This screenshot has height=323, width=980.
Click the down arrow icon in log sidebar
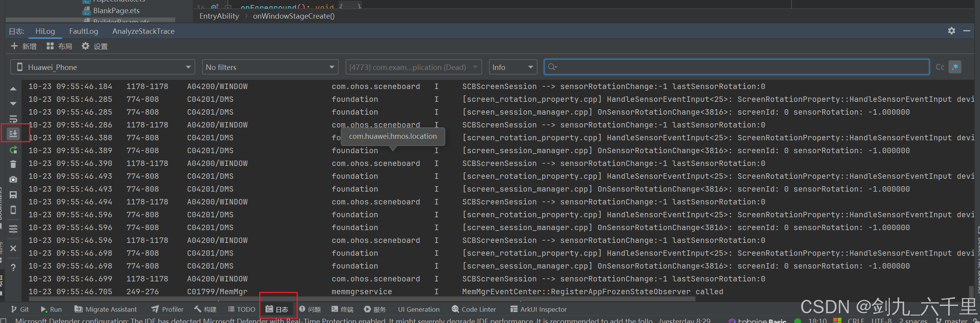point(13,104)
